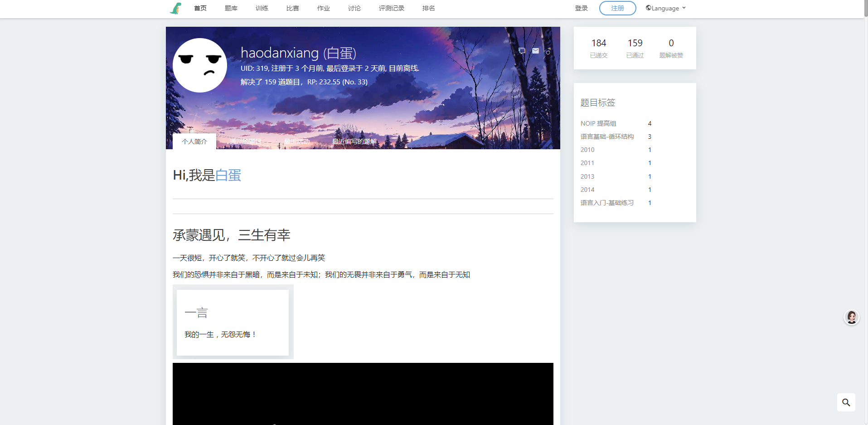Open the 题库 menu item

point(231,8)
